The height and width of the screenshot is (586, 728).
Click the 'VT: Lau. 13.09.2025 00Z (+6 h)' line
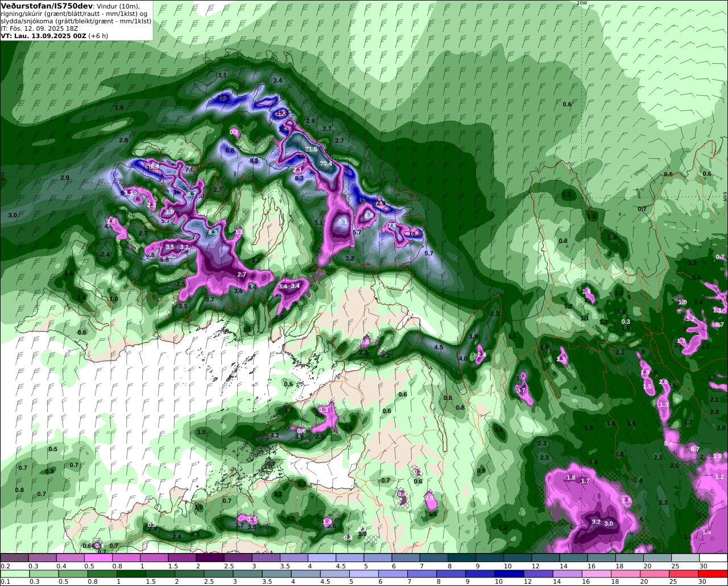tap(55, 35)
